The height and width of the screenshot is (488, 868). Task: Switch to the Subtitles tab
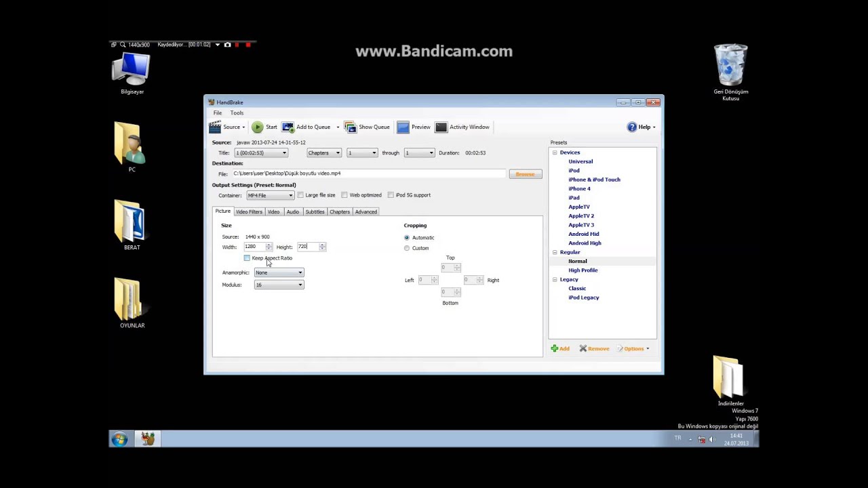(x=315, y=211)
